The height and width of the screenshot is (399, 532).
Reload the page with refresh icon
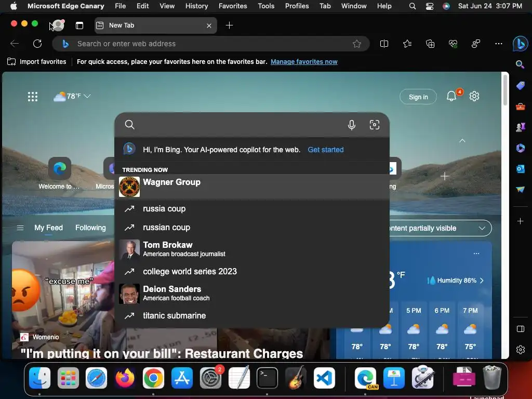tap(37, 44)
